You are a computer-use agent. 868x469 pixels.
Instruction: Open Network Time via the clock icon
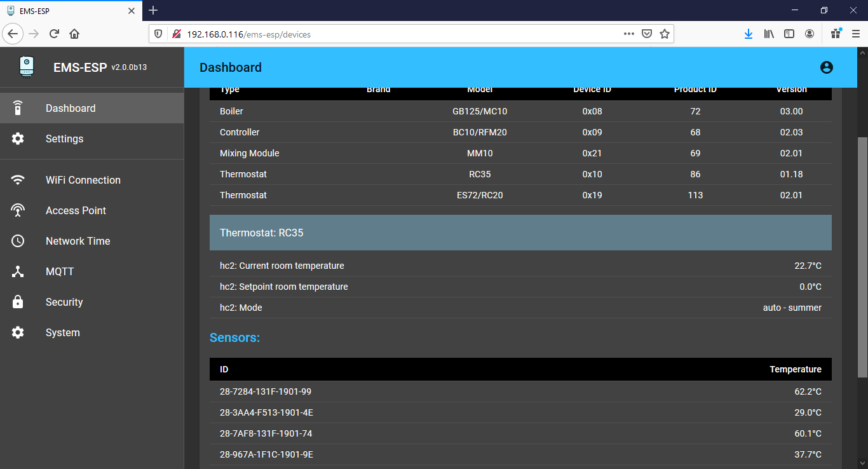click(78, 241)
